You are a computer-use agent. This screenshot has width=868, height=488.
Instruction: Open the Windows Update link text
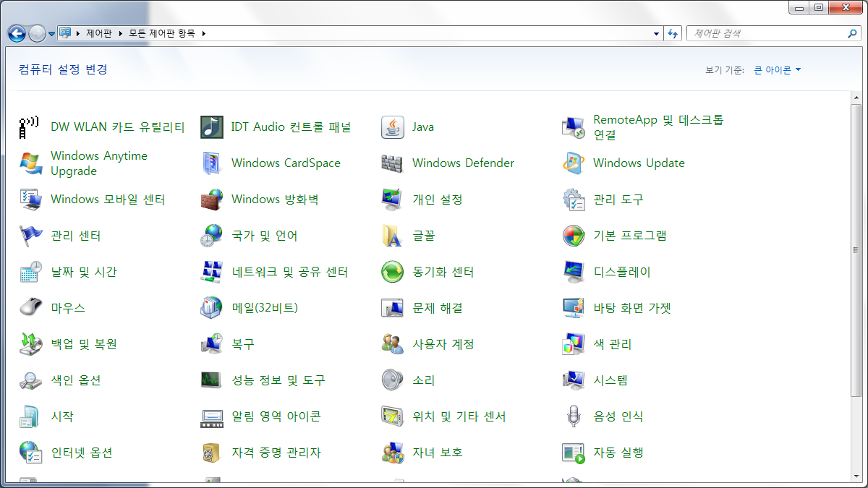(639, 163)
